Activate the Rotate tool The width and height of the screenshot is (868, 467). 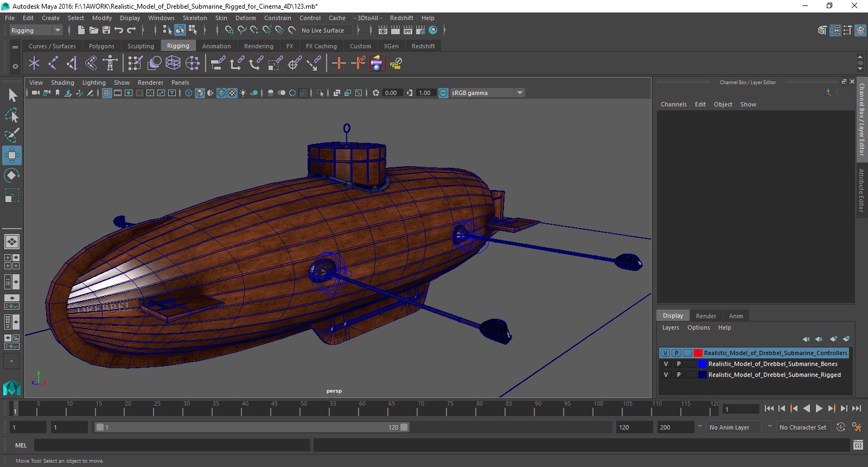tap(11, 175)
